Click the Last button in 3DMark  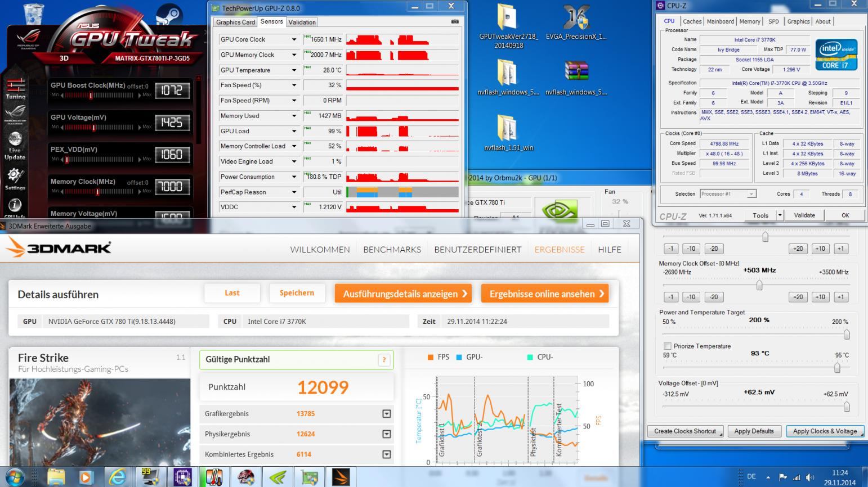(232, 293)
